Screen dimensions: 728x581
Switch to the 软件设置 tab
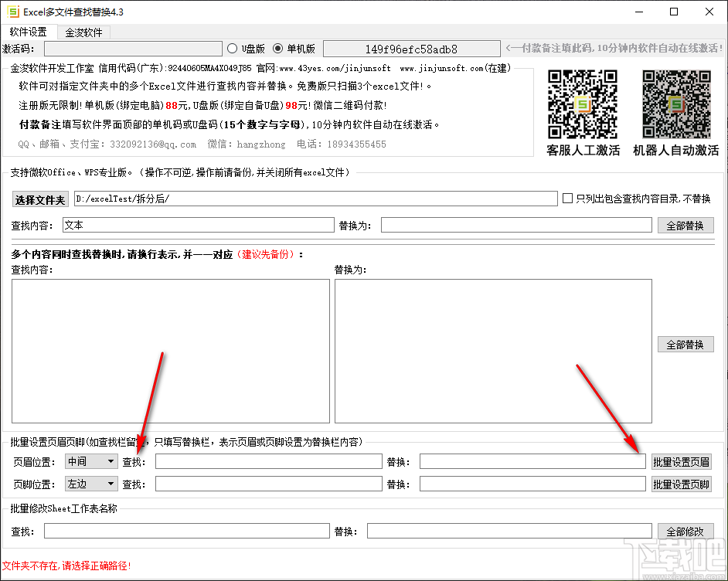click(x=28, y=32)
